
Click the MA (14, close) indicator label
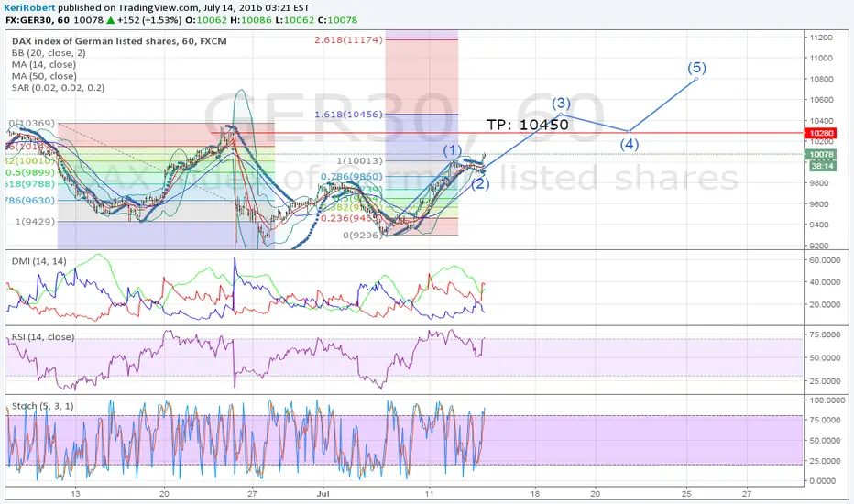44,64
